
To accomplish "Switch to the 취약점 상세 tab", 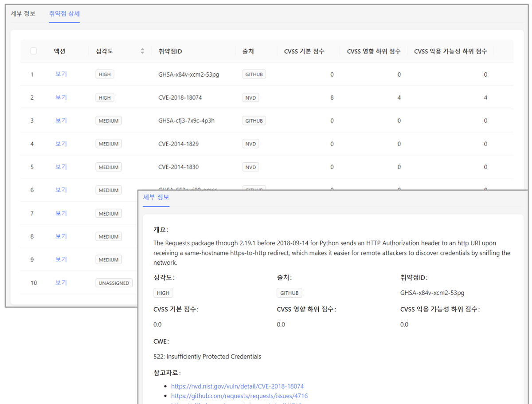I will [64, 13].
